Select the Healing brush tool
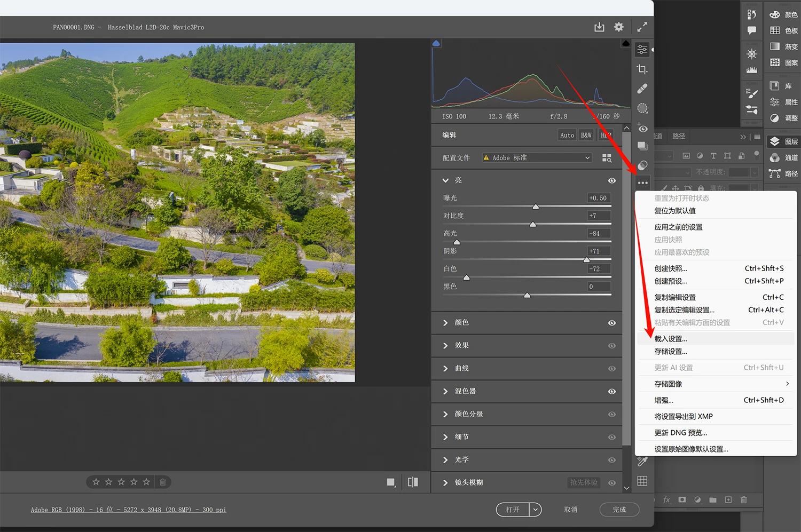 [642, 89]
